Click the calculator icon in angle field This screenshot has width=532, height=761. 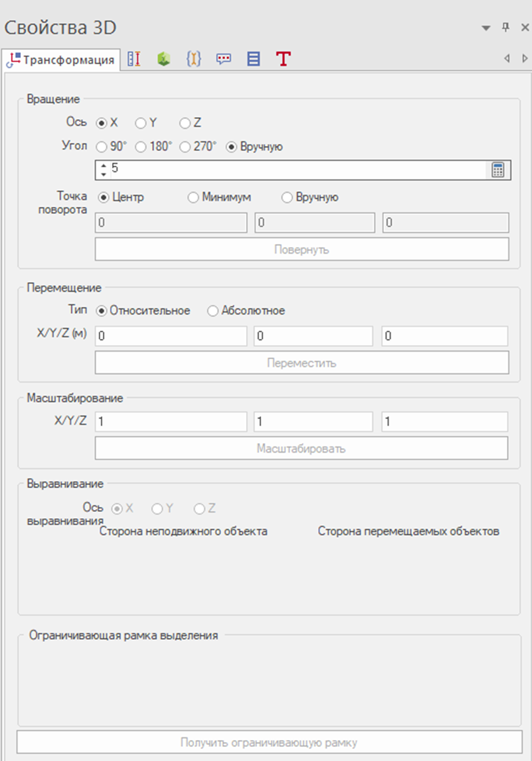coord(498,170)
